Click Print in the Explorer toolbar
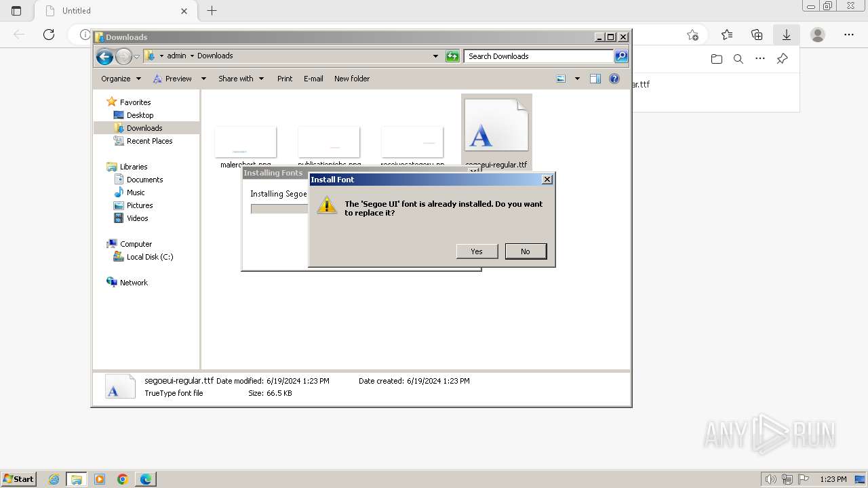This screenshot has width=868, height=488. click(285, 79)
